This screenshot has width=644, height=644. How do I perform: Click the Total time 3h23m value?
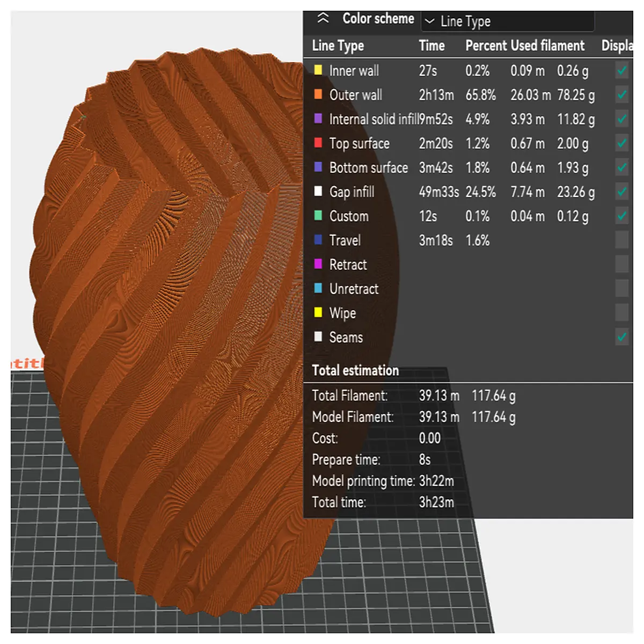click(436, 502)
